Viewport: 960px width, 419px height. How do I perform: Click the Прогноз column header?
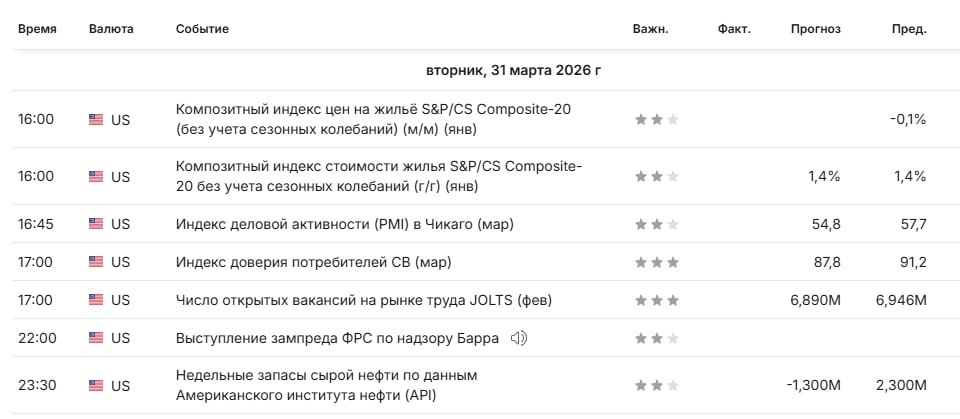click(x=816, y=29)
